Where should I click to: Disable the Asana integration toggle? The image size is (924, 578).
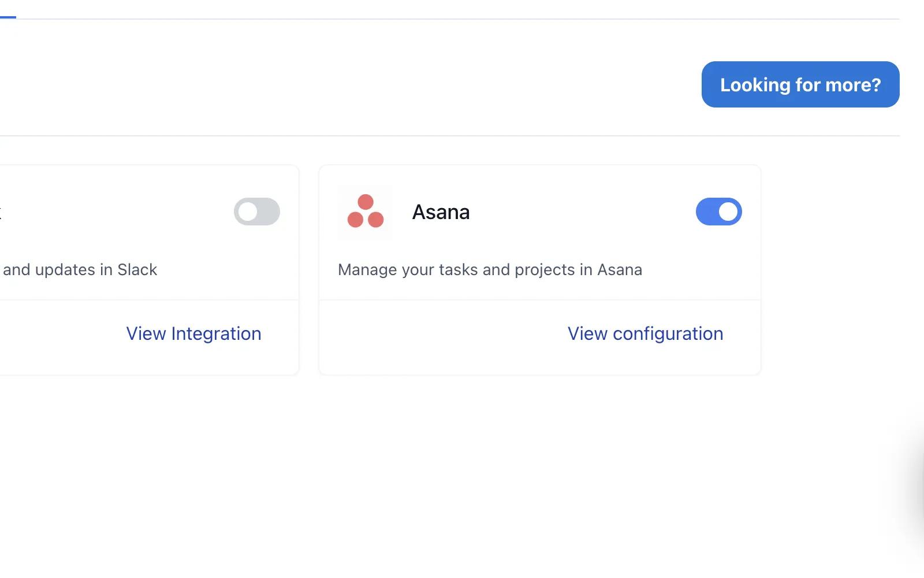719,212
